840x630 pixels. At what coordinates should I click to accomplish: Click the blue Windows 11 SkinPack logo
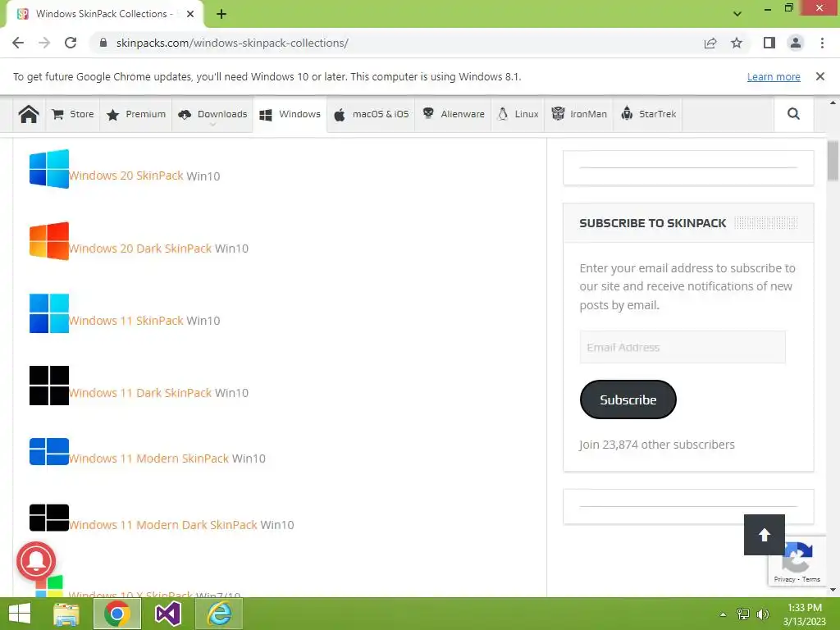tap(48, 313)
